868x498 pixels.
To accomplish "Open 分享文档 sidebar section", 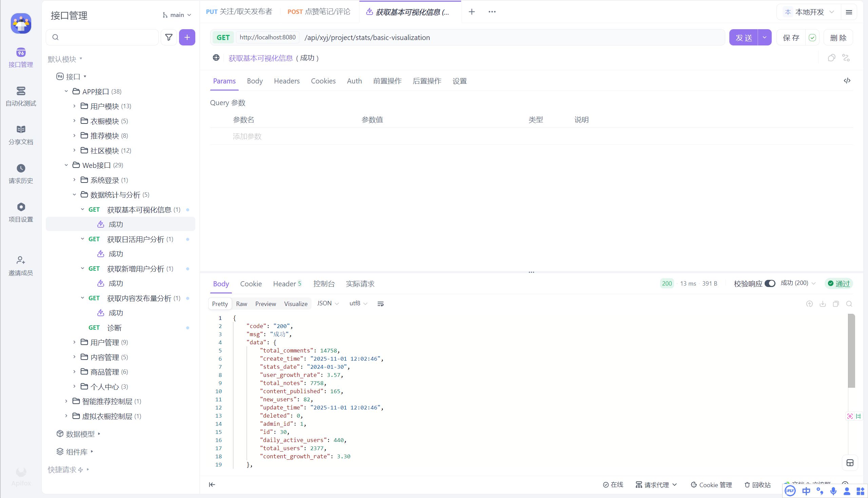I will point(21,135).
